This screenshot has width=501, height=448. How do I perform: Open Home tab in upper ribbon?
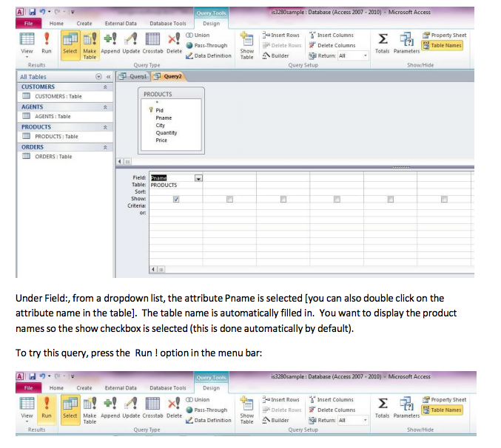pos(56,24)
